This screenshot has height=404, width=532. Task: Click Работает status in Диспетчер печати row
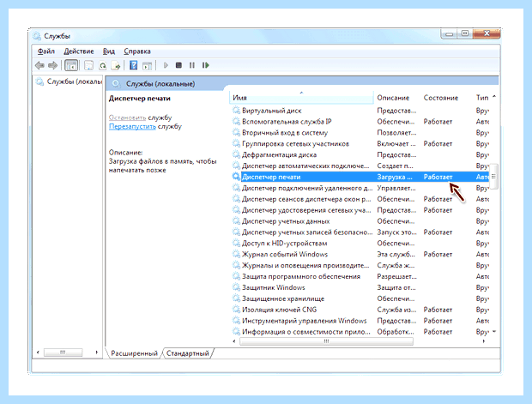(438, 177)
